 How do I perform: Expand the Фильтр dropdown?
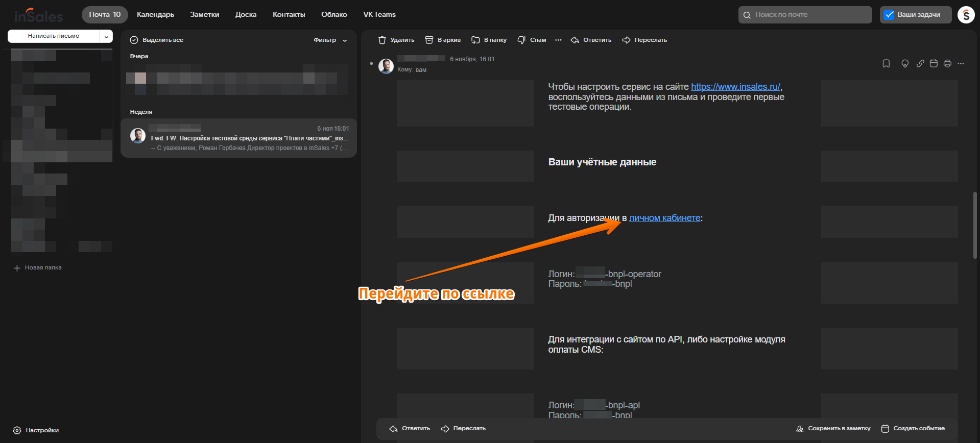(x=330, y=40)
